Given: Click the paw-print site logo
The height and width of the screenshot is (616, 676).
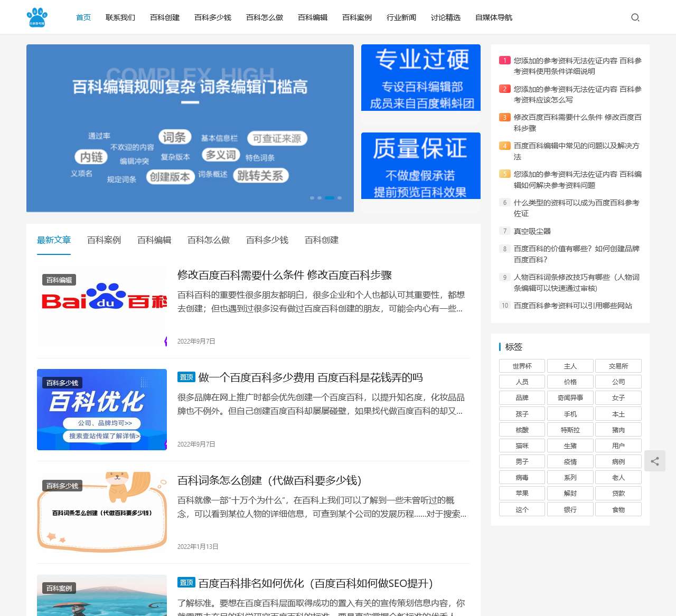Looking at the screenshot, I should [37, 17].
